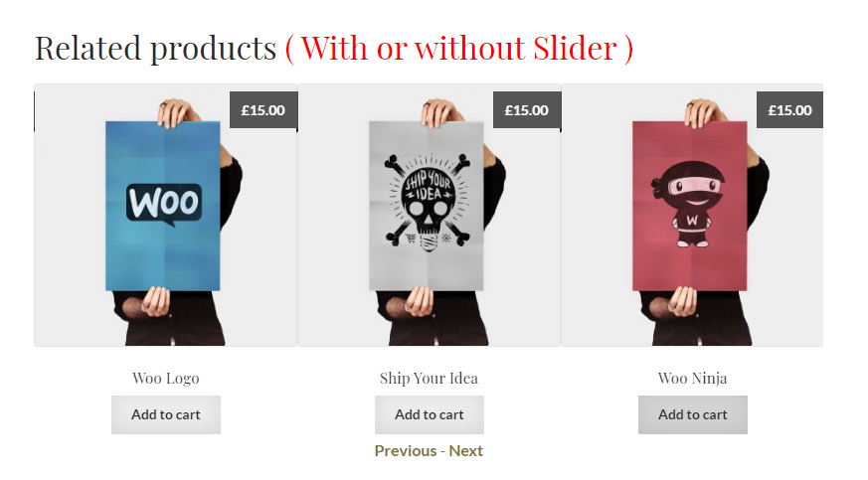Open the Woo Ninja poster image
The width and height of the screenshot is (868, 480).
coord(692,215)
